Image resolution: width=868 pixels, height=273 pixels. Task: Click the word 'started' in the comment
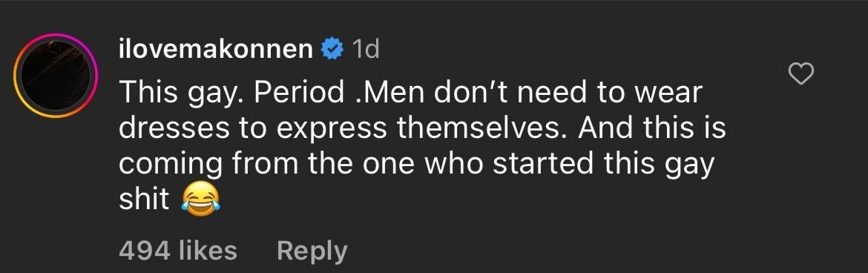(x=544, y=164)
